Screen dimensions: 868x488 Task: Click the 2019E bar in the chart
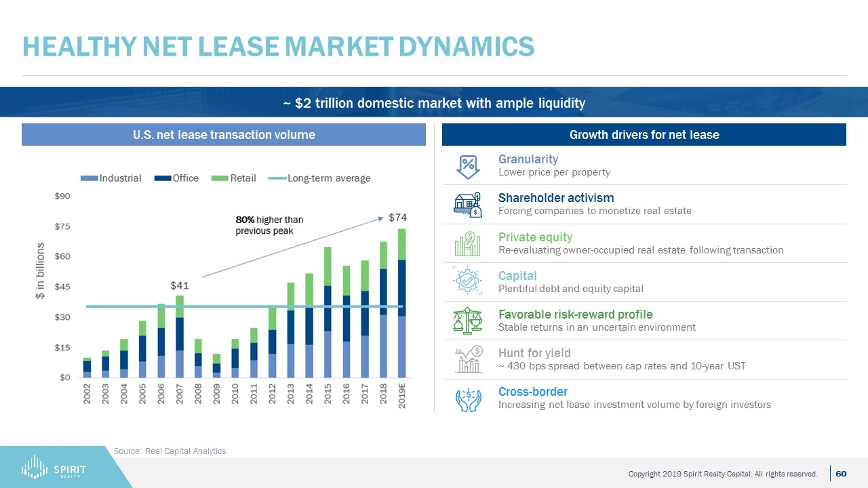401,303
